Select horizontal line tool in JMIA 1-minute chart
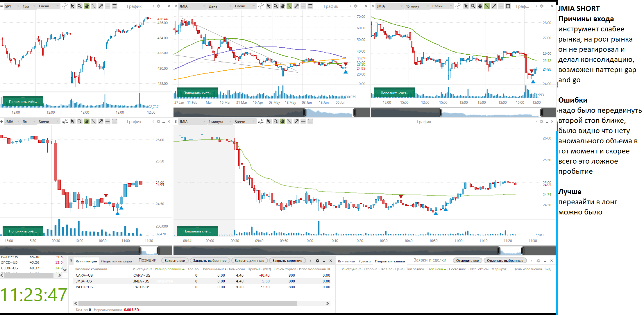The height and width of the screenshot is (315, 644). pos(303,121)
